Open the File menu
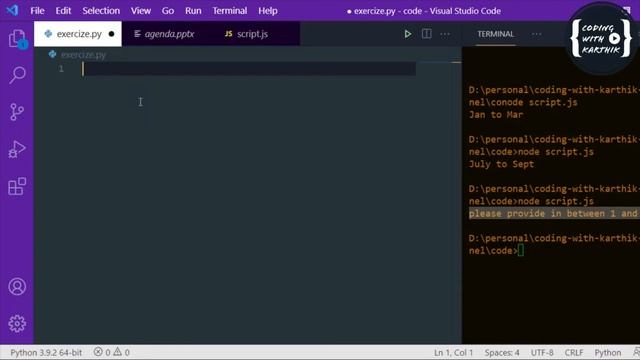This screenshot has width=640, height=360. 37,11
